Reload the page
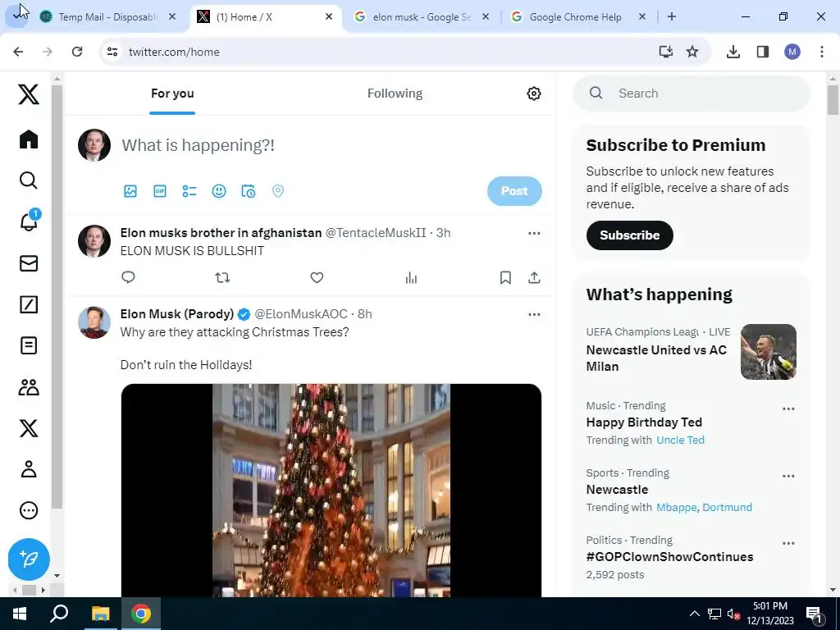 (77, 52)
